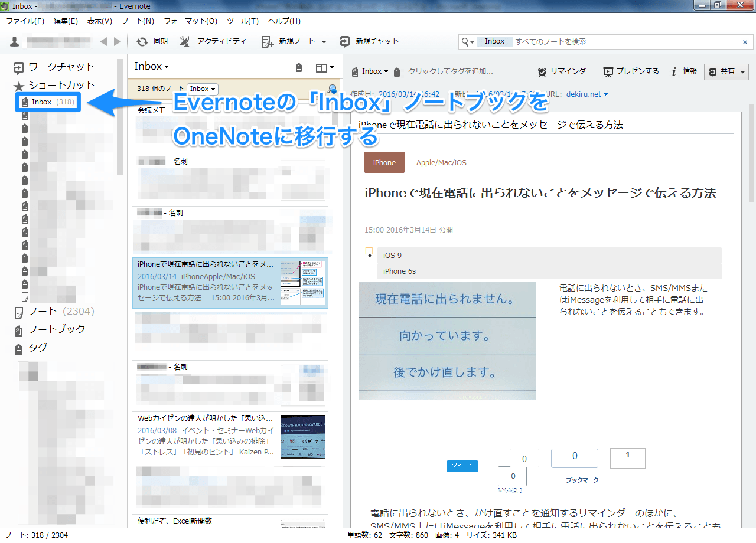Click the note title field
This screenshot has width=756, height=543.
(546, 125)
